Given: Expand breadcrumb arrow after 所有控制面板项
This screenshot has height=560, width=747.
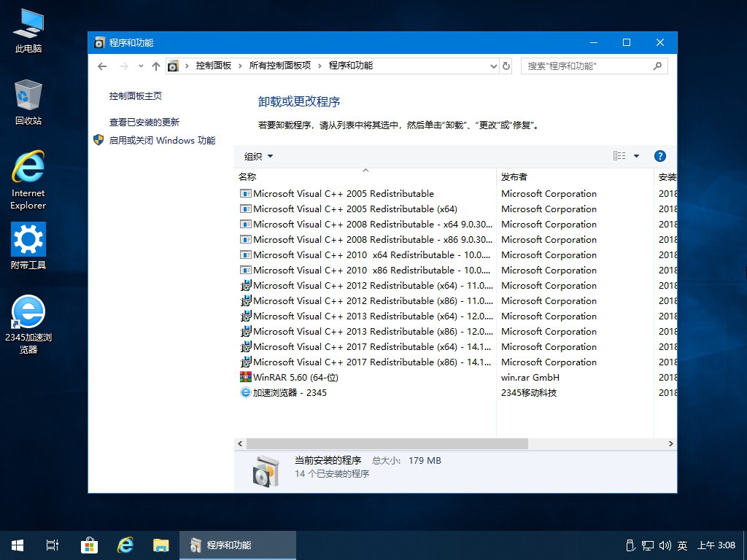Looking at the screenshot, I should (x=320, y=66).
